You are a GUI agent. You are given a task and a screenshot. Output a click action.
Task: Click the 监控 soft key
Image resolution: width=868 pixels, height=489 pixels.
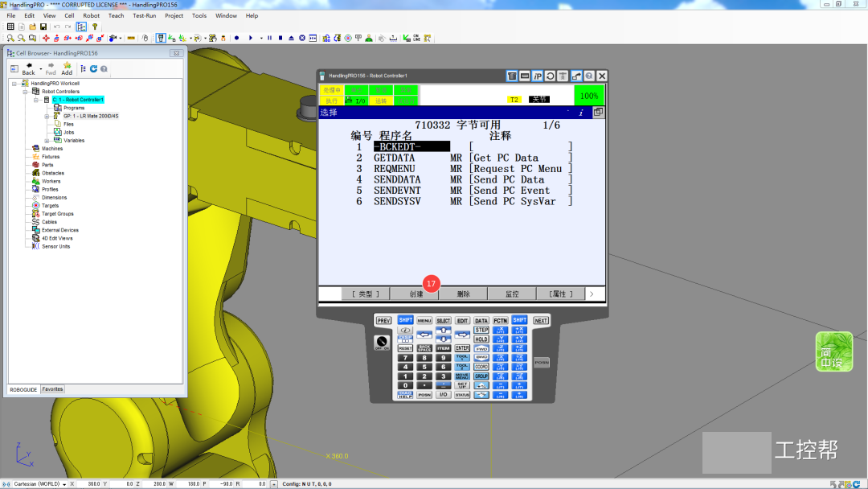[512, 294]
